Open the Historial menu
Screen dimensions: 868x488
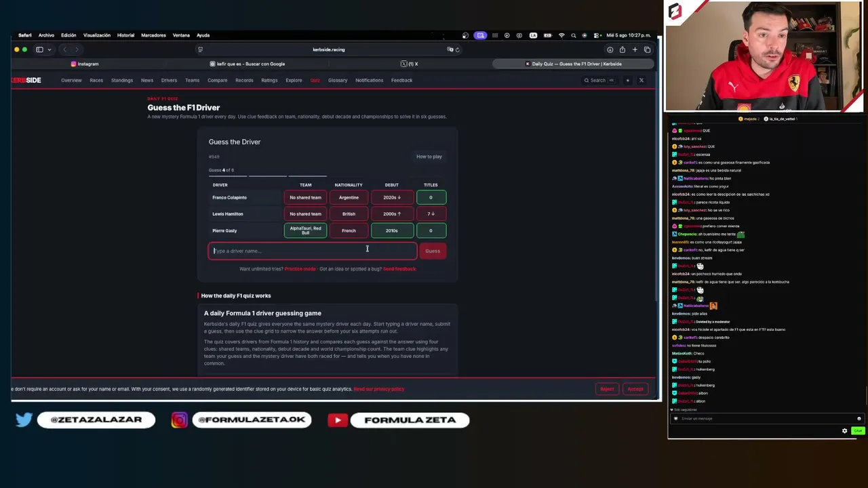(x=125, y=35)
